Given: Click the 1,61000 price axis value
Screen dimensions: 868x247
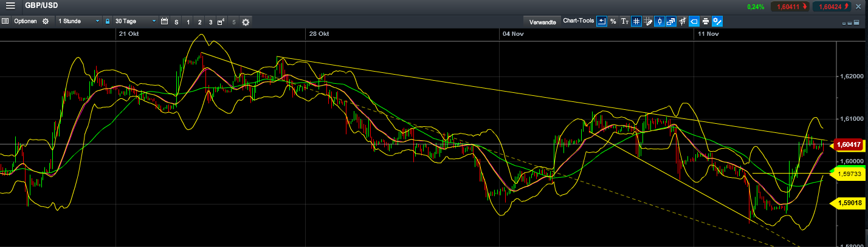Looking at the screenshot, I should pyautogui.click(x=850, y=119).
